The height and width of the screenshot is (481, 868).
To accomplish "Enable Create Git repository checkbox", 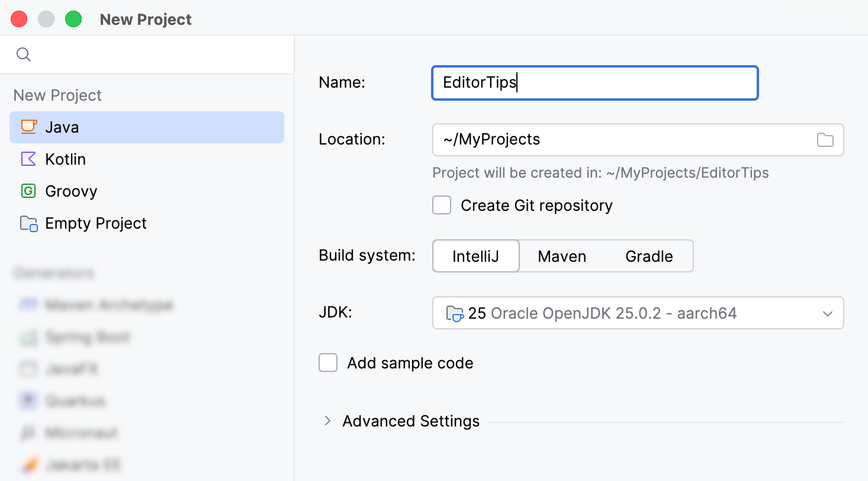I will click(x=442, y=206).
